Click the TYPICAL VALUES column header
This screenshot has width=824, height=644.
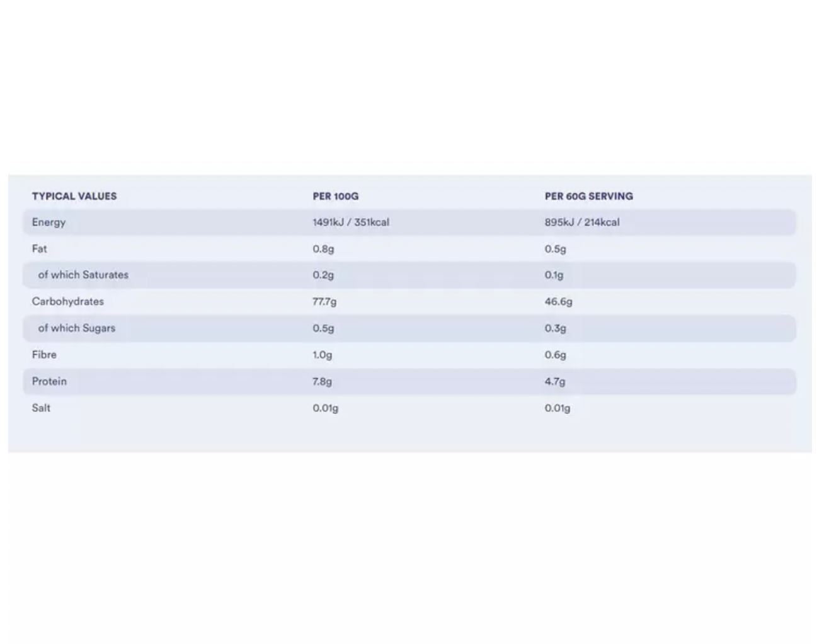pyautogui.click(x=74, y=196)
